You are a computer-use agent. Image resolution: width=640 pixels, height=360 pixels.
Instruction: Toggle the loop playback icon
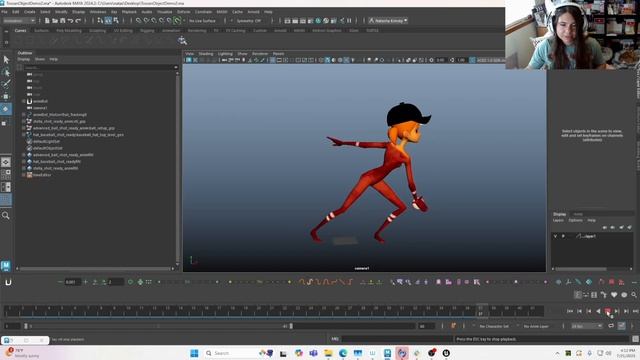pos(611,326)
